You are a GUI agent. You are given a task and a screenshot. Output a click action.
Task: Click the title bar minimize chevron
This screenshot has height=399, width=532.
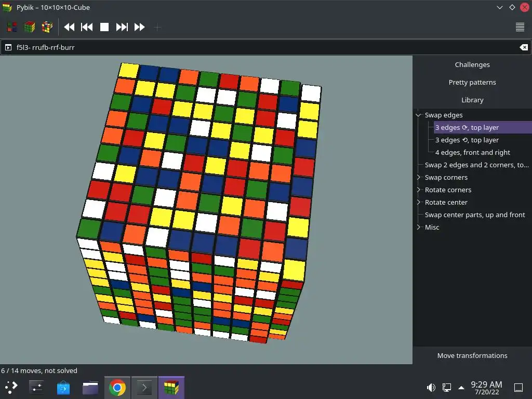(499, 7)
